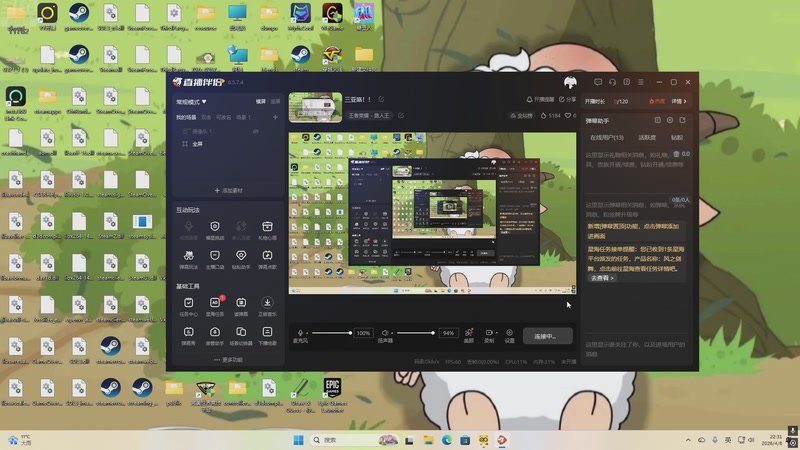Image resolution: width=800 pixels, height=450 pixels.
Task: Open the speaker device dropdown arrow
Action: point(392,333)
